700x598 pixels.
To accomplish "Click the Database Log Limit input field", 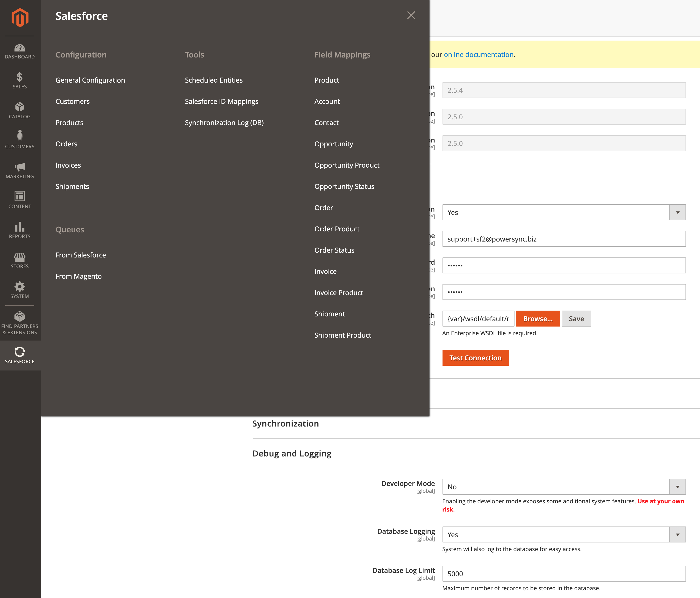I will pos(564,574).
